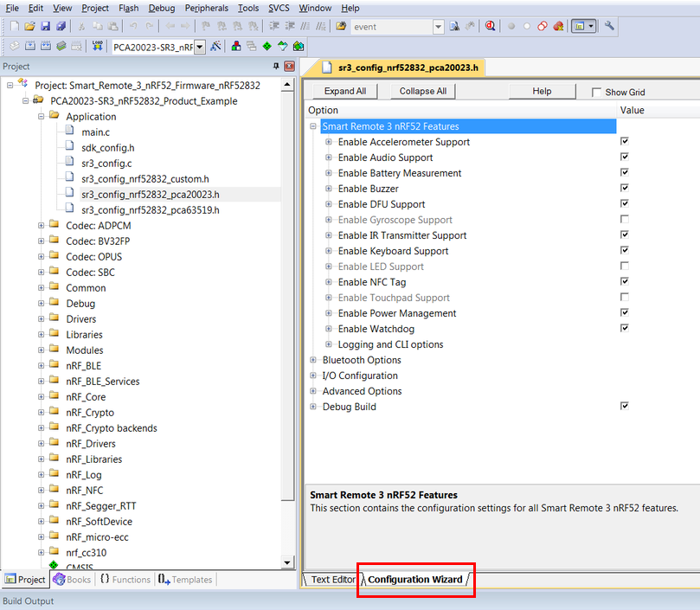Expand the Bluetooth Options node

pos(313,359)
